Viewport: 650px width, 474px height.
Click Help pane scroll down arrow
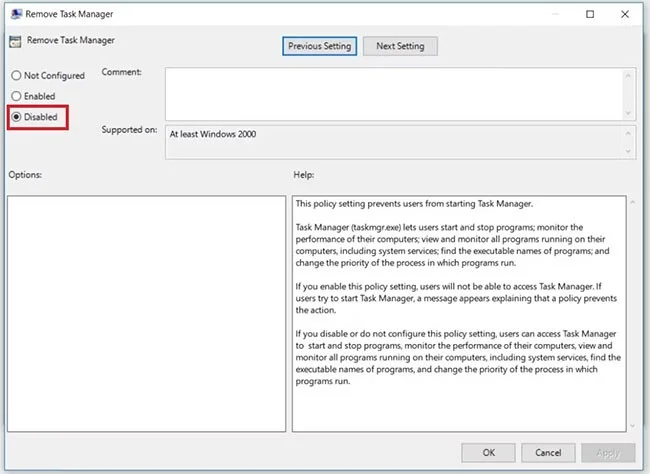click(x=633, y=426)
